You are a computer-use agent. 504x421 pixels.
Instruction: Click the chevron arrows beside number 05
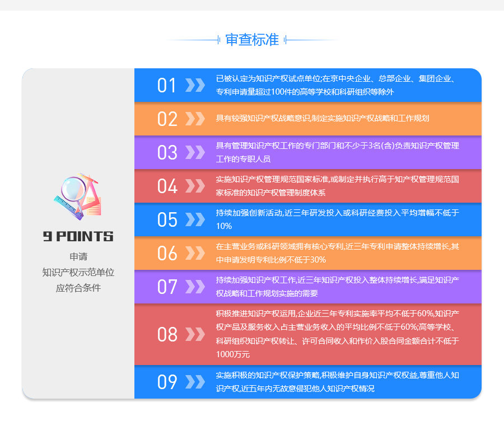(x=195, y=219)
